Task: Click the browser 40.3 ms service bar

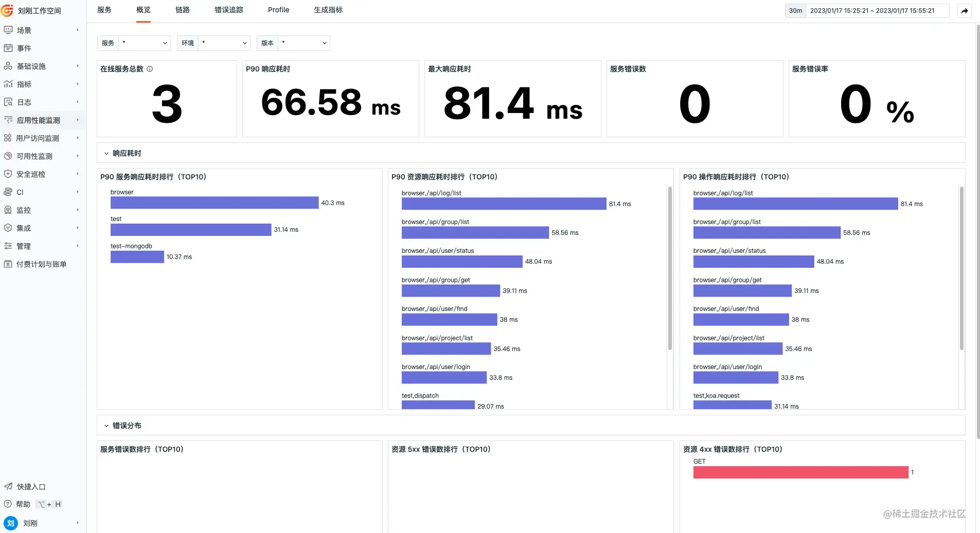Action: pos(215,203)
